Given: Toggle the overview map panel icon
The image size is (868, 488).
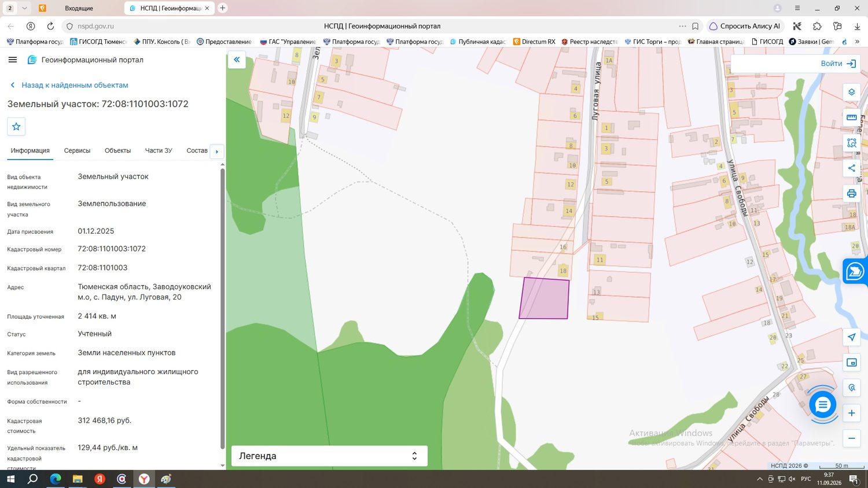Looking at the screenshot, I should (x=851, y=363).
